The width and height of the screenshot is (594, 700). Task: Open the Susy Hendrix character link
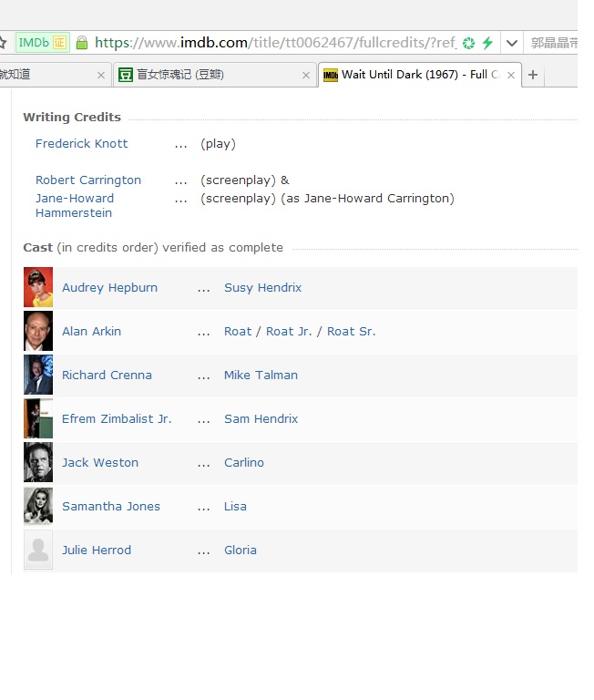tap(262, 288)
